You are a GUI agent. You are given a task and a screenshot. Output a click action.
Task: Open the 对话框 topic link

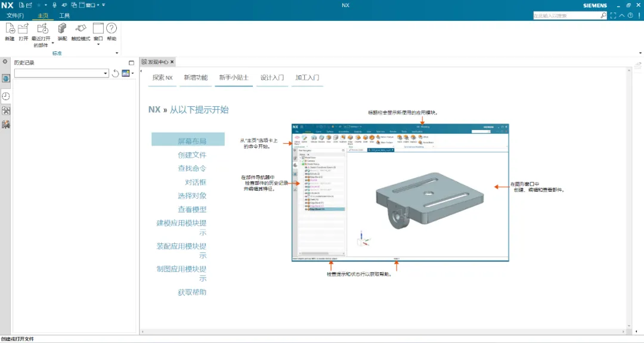196,182
